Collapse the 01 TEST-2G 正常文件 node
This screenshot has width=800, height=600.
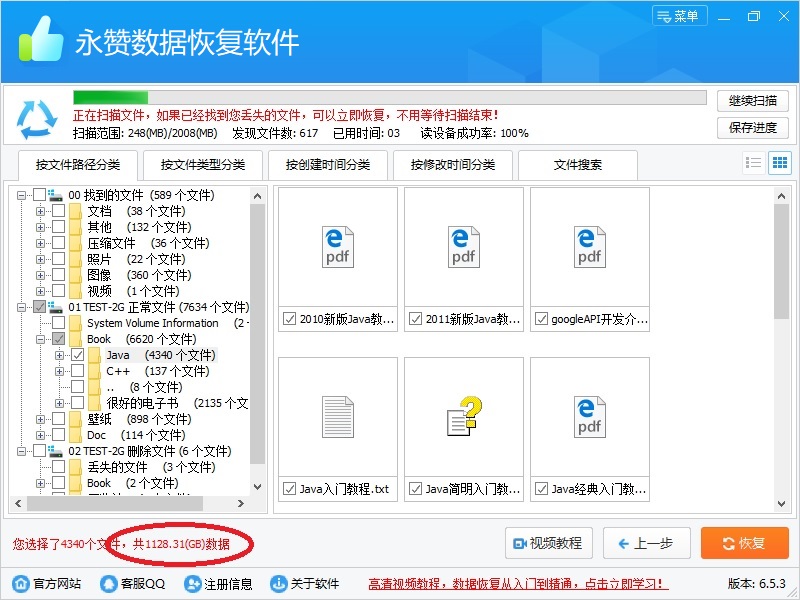point(22,307)
